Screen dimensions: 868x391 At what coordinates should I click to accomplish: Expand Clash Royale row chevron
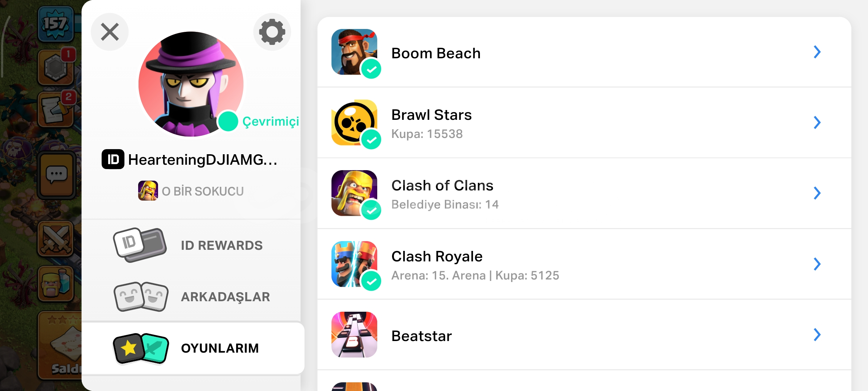(817, 264)
